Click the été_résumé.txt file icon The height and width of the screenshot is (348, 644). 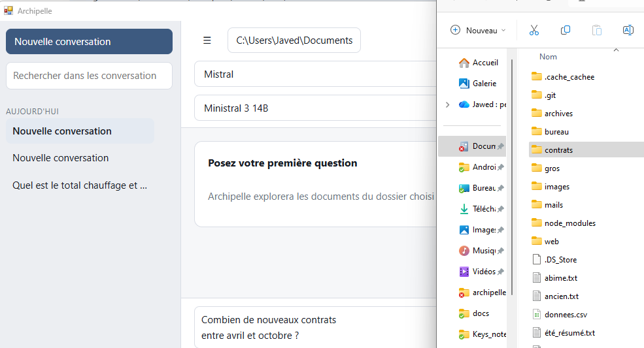[x=536, y=332]
